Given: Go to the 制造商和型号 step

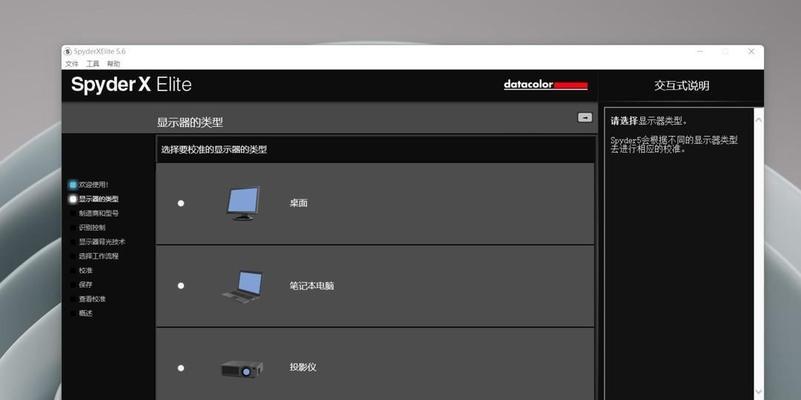Looking at the screenshot, I should [x=99, y=213].
